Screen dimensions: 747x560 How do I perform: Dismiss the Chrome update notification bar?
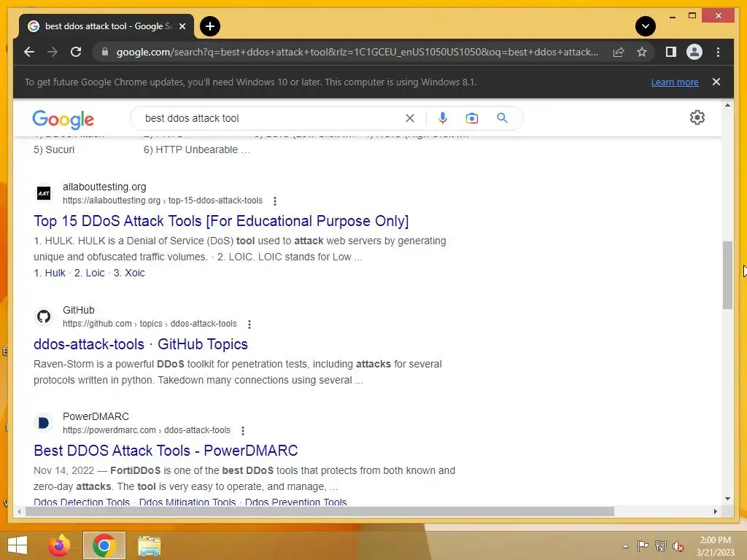point(716,82)
